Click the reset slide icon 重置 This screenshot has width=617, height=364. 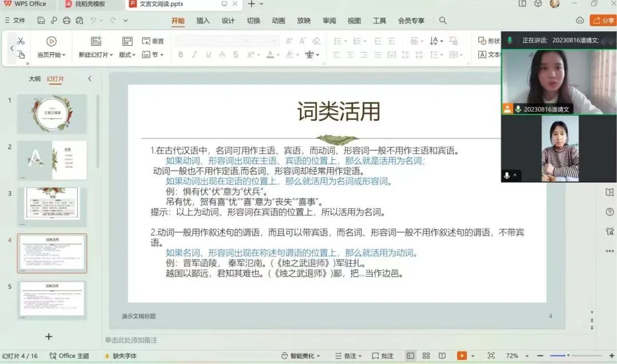tap(153, 41)
